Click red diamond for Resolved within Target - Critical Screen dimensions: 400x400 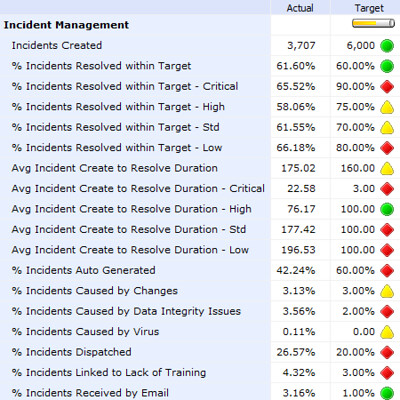(x=387, y=87)
